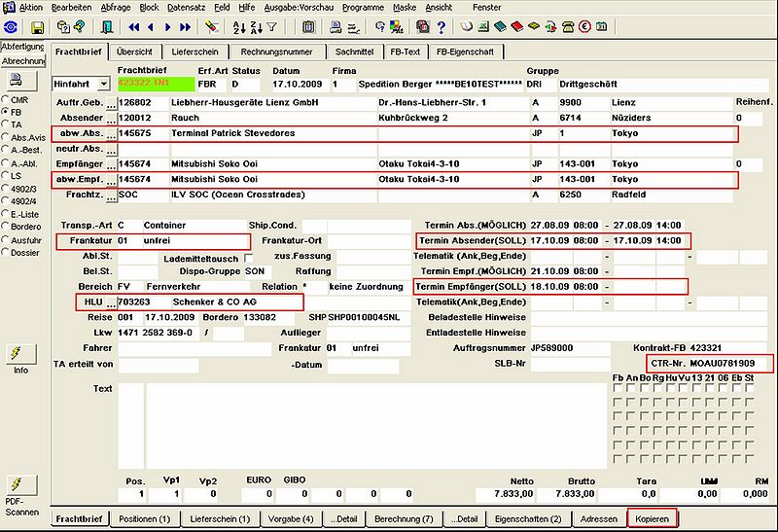The height and width of the screenshot is (532, 778).
Task: Open the Berechnung (7) bottom tab
Action: [x=404, y=518]
